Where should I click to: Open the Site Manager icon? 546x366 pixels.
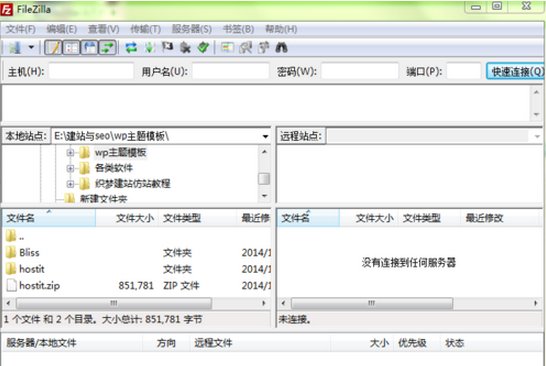pyautogui.click(x=15, y=47)
